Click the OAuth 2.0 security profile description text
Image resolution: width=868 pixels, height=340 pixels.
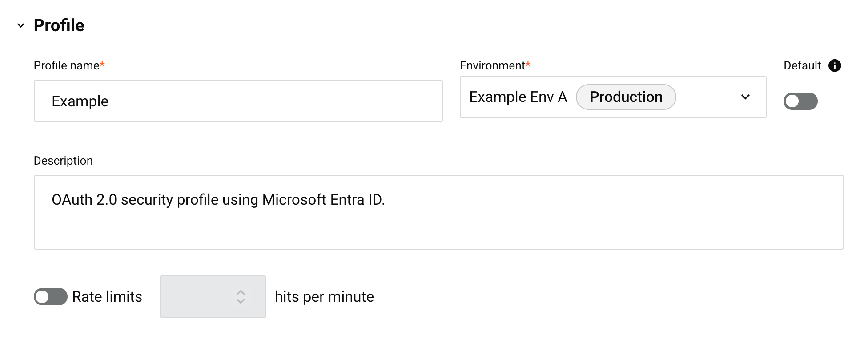pos(218,200)
